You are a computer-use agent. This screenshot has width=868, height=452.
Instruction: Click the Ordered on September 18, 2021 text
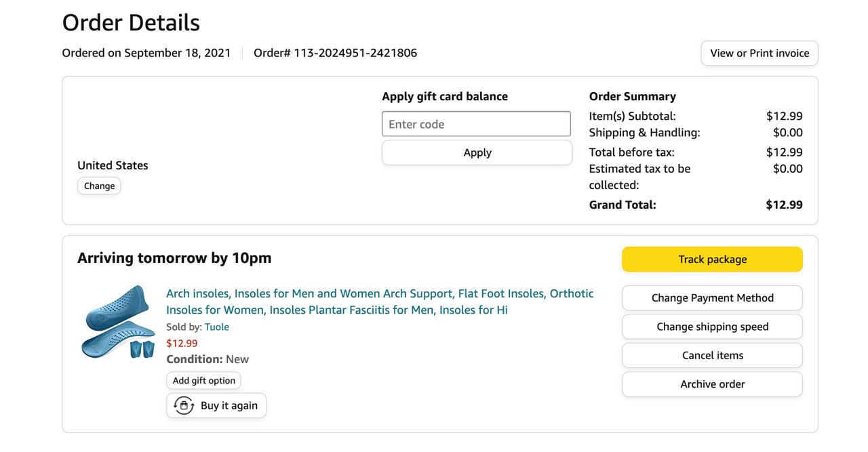tap(146, 53)
